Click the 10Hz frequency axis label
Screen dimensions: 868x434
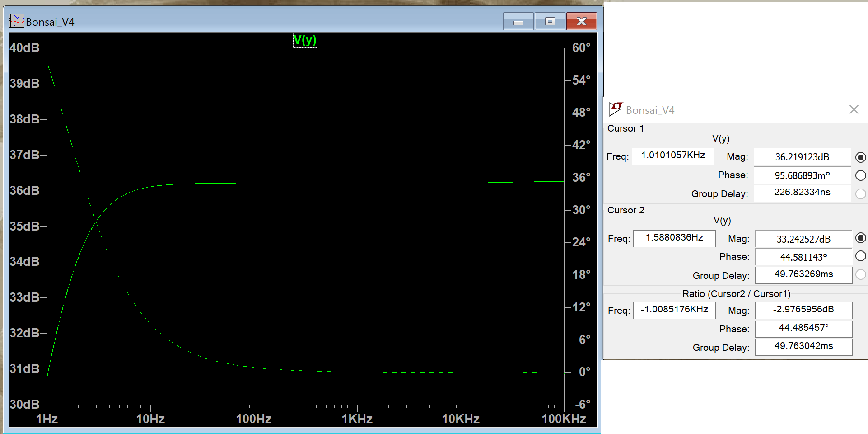[150, 419]
